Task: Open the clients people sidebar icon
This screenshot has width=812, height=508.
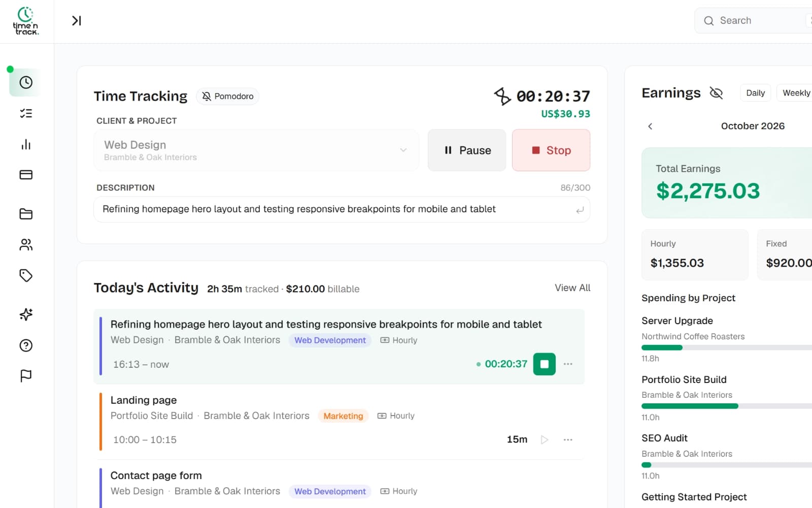Action: [x=26, y=245]
